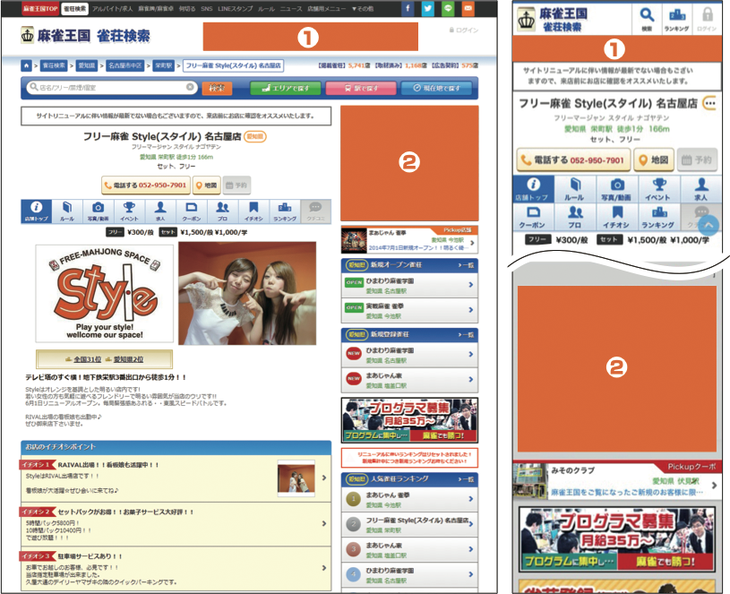This screenshot has height=594, width=730.
Task: Show 一覧 for 新規オープン雀荘 panel
Action: pos(466,265)
